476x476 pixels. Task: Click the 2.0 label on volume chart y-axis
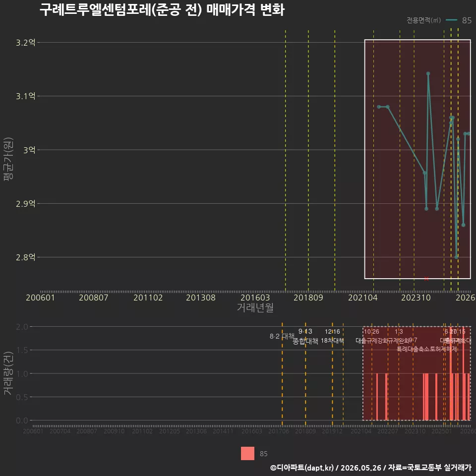point(22,327)
